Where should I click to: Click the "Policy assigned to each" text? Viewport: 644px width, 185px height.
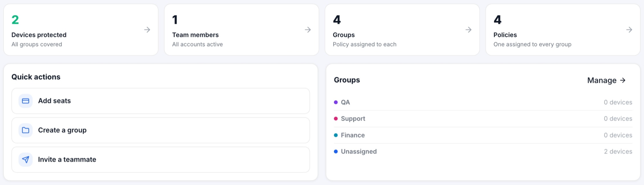click(x=365, y=44)
